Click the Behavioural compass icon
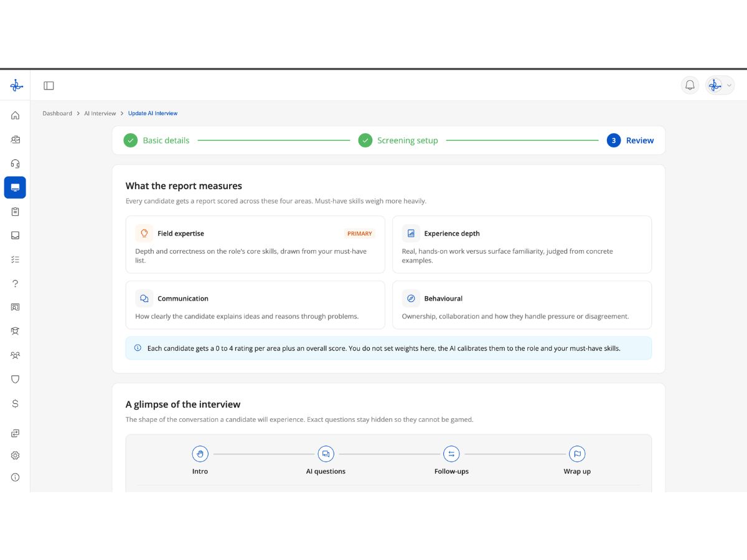This screenshot has height=560, width=747. [x=411, y=299]
